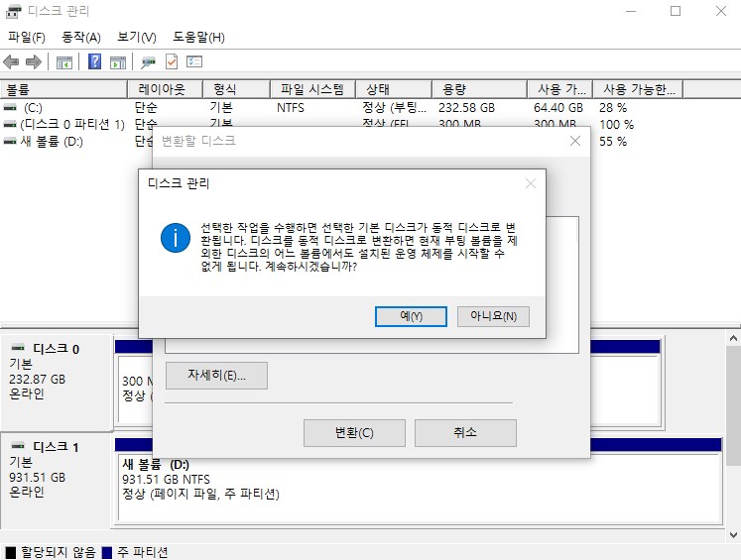Click the show/hide console tree icon
The image size is (741, 560).
pos(64,61)
